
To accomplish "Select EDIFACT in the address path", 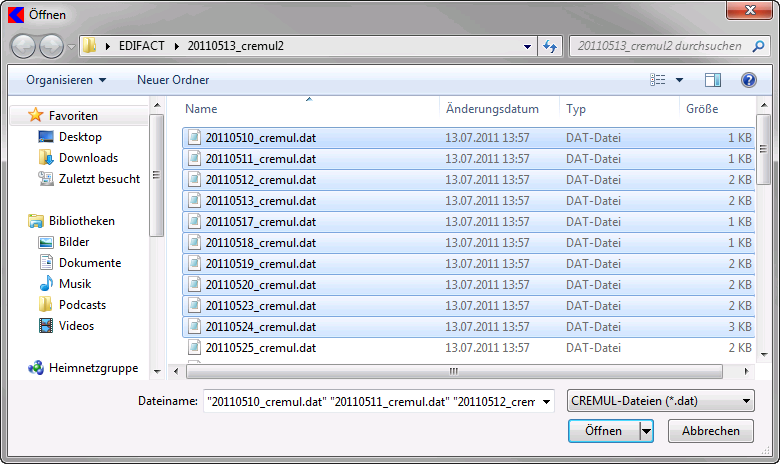I will pyautogui.click(x=141, y=46).
